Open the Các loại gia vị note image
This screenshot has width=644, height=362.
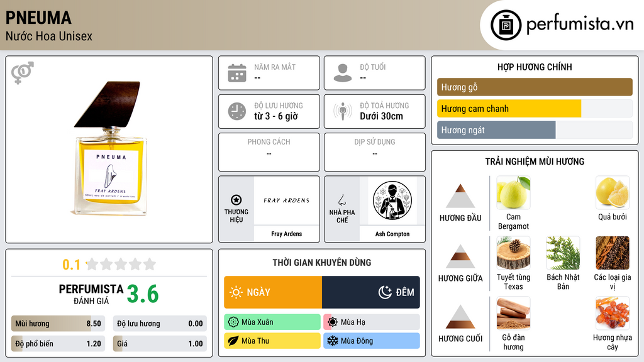pos(613,253)
